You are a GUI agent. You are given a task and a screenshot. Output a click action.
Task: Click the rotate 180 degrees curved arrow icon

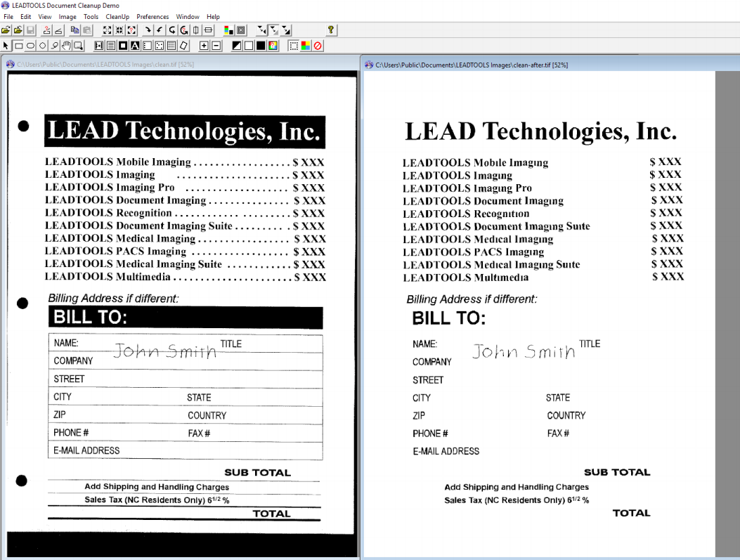[172, 30]
